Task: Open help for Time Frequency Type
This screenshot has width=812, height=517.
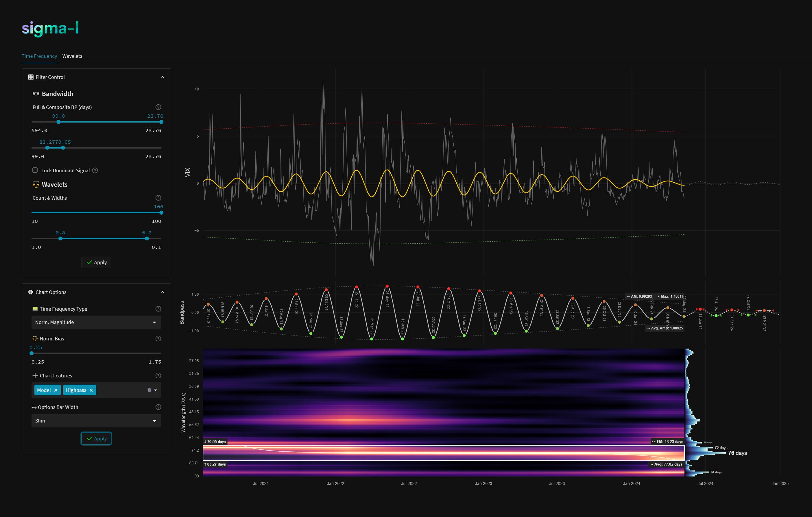Action: [158, 309]
